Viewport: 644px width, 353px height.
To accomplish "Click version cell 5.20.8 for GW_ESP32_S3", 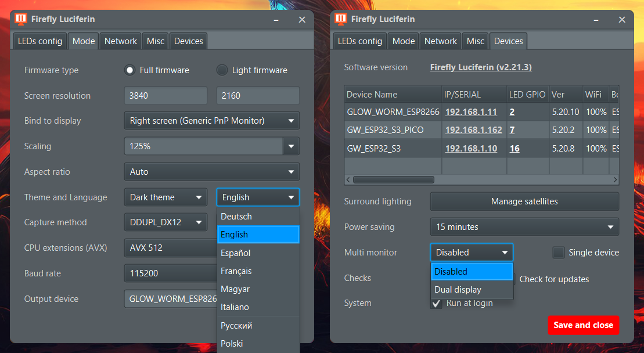I will click(566, 148).
